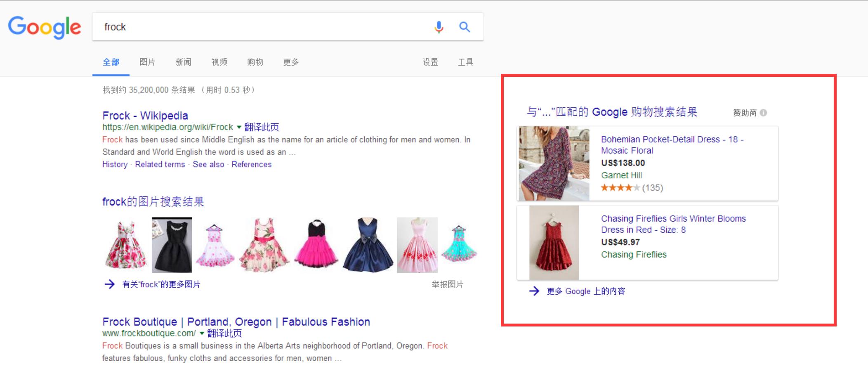
Task: Click the (135) review count
Action: click(653, 188)
